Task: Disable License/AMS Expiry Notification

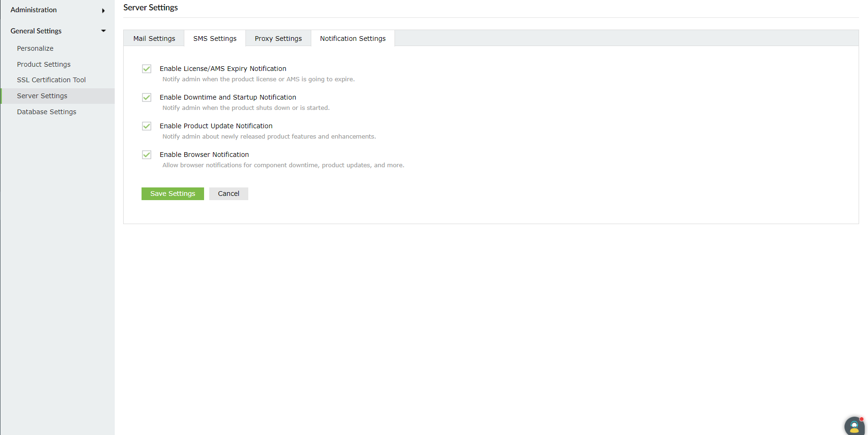Action: point(146,69)
